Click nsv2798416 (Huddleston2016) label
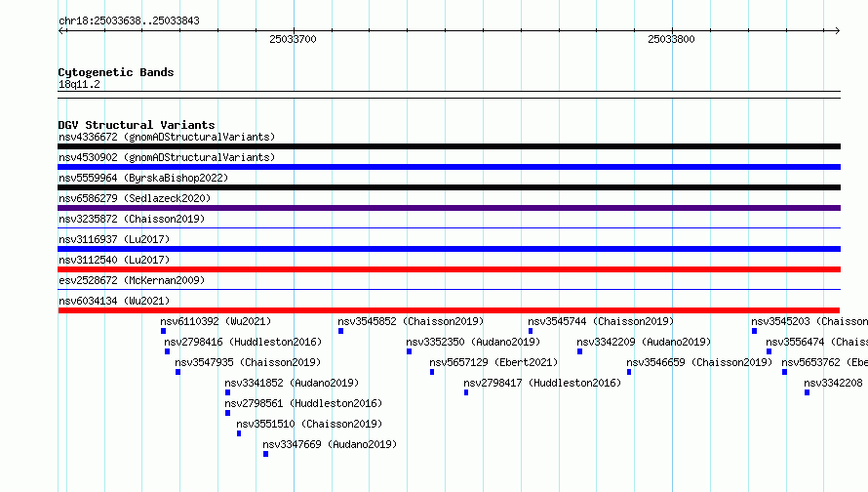This screenshot has height=492, width=868. click(x=243, y=342)
